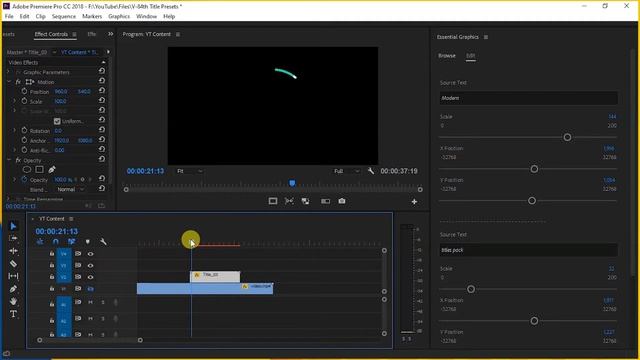Screen dimensions: 640x360
Task: Click the Comparison View icon below monitor
Action: (325, 201)
